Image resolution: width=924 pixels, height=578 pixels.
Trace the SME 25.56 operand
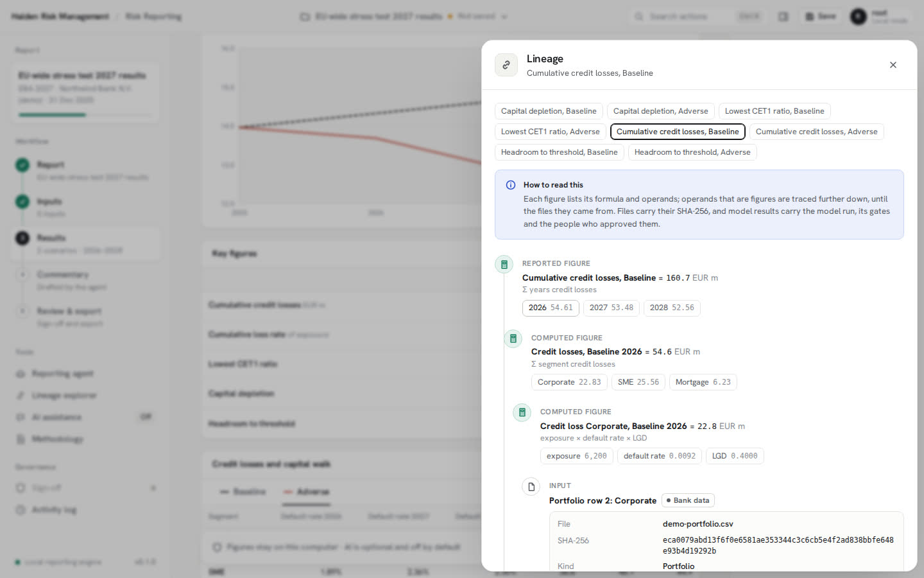638,382
